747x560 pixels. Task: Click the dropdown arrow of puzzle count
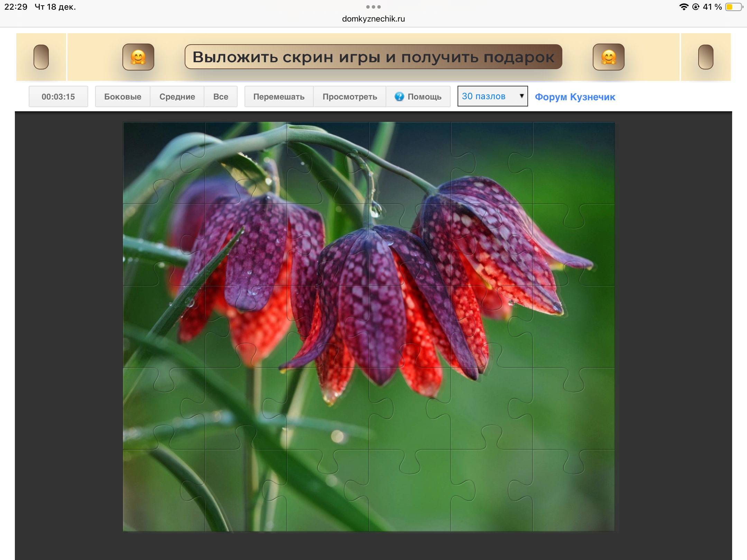pyautogui.click(x=522, y=96)
